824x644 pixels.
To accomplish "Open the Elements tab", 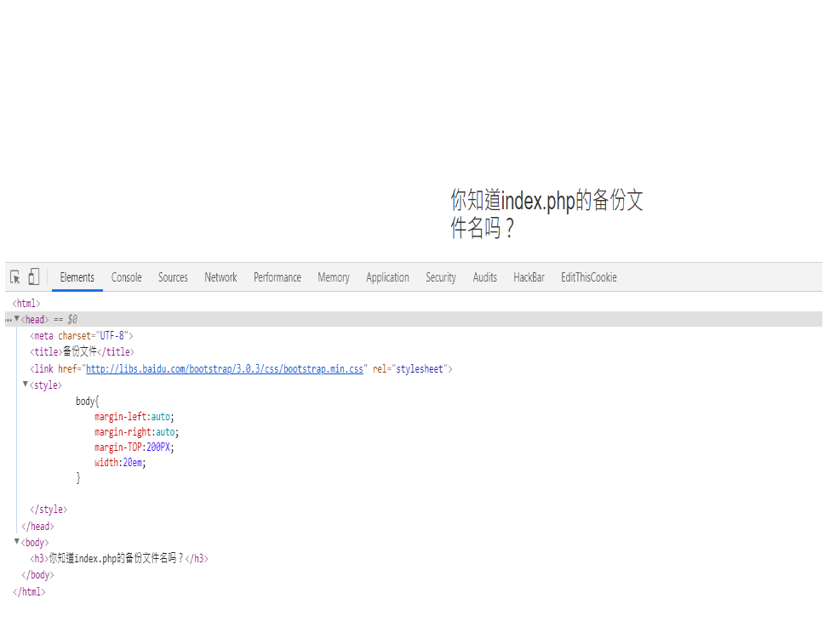I will [77, 277].
